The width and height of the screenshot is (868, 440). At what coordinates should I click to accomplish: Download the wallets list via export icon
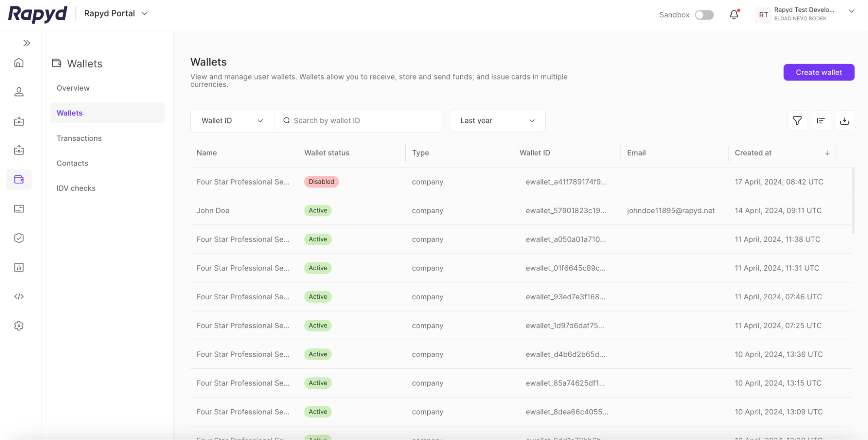(844, 121)
